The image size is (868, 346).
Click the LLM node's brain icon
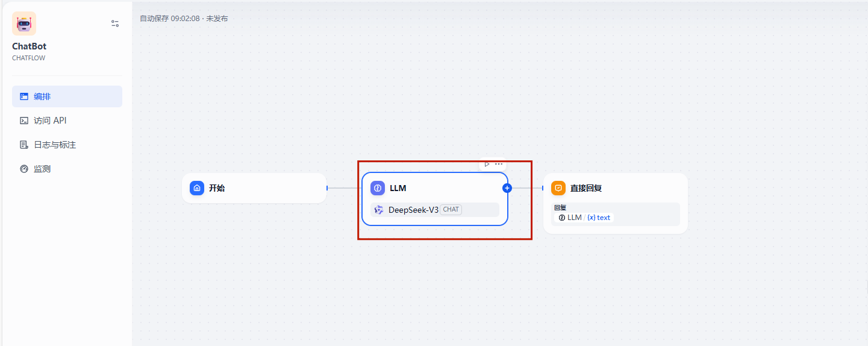click(x=378, y=188)
